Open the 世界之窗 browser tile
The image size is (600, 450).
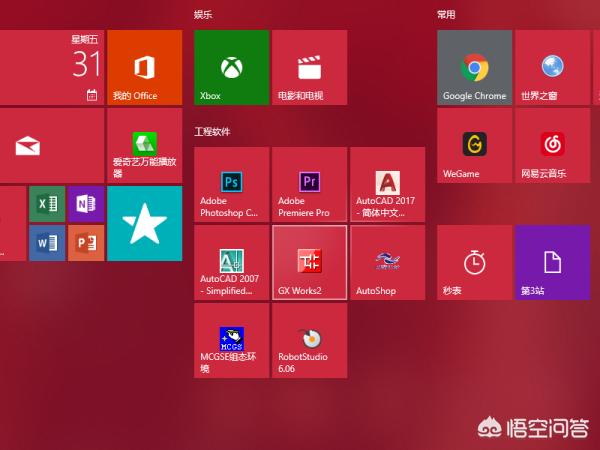(552, 67)
